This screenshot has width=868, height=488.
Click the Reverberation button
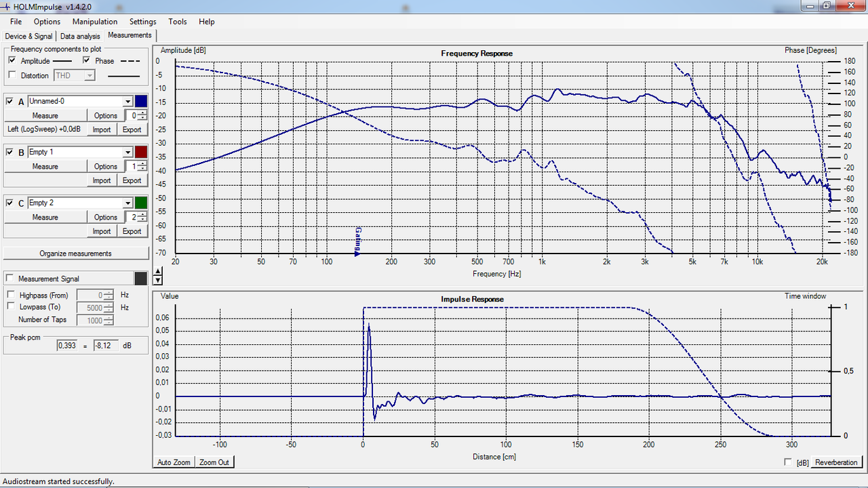pyautogui.click(x=836, y=462)
